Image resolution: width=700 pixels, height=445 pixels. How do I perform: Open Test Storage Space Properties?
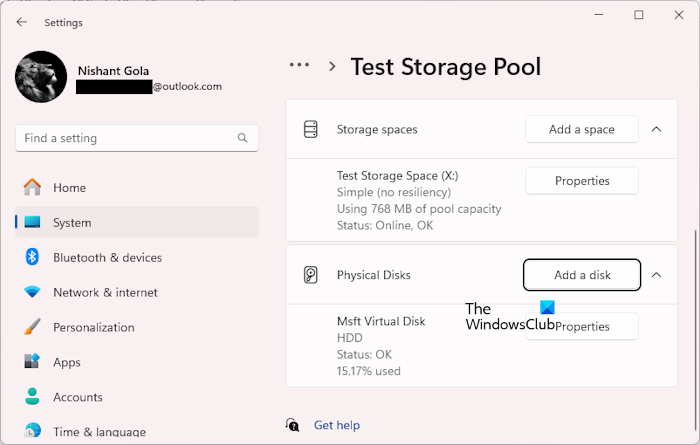pos(582,181)
